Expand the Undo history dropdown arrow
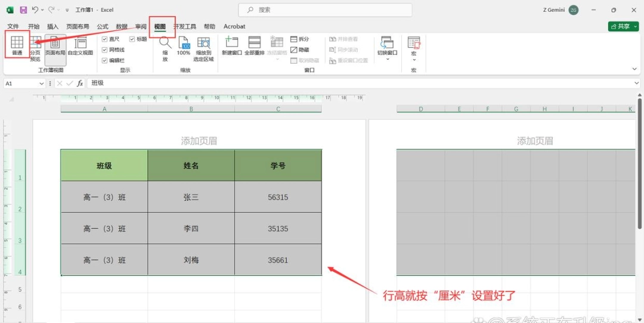 tap(42, 10)
